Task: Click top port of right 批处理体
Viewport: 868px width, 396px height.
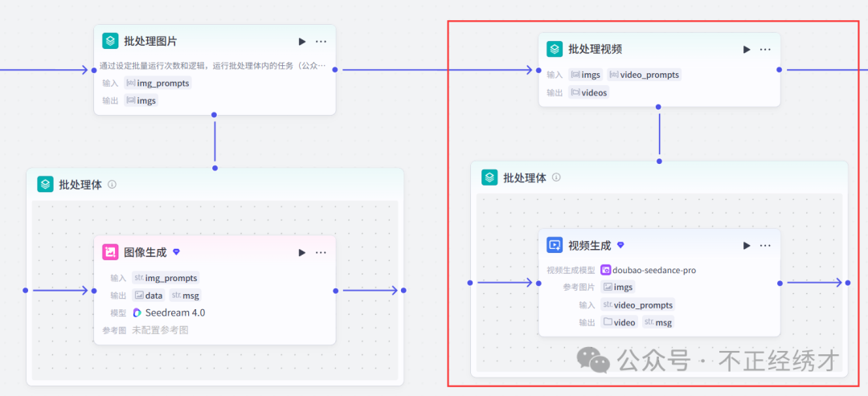Action: pyautogui.click(x=659, y=161)
